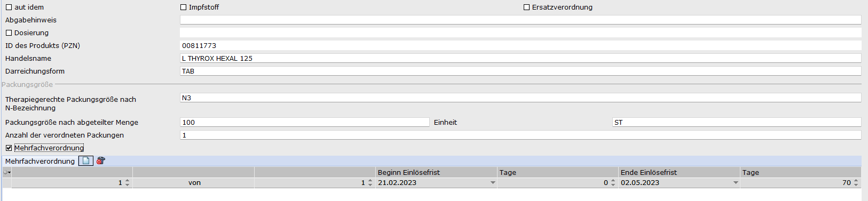
Task: Click the Handelsname field L THYROX HEXAL 125
Action: [520, 58]
